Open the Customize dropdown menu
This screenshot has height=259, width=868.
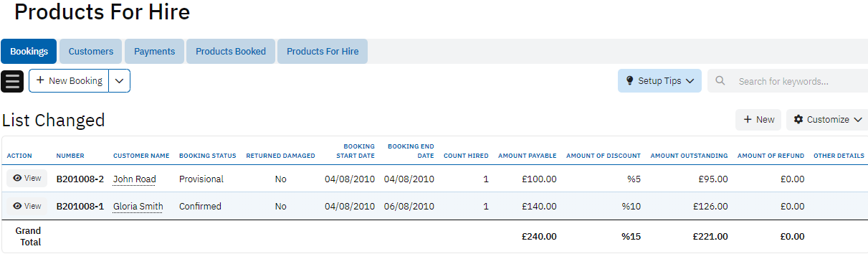(827, 120)
